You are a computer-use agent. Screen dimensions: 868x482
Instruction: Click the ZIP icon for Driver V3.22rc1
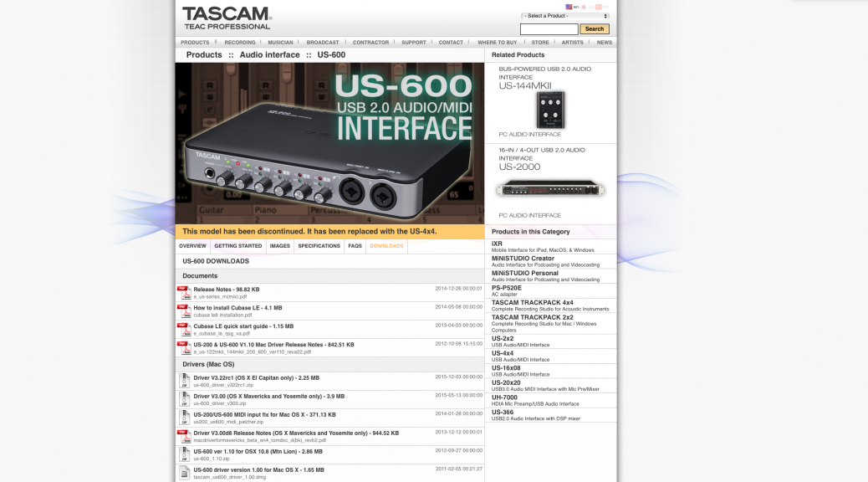coord(184,381)
